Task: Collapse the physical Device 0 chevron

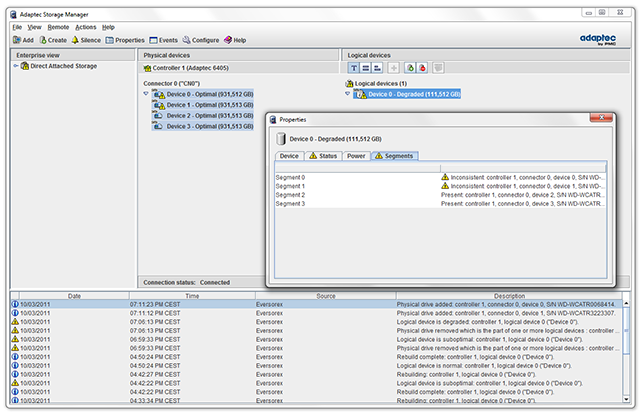Action: tap(146, 94)
